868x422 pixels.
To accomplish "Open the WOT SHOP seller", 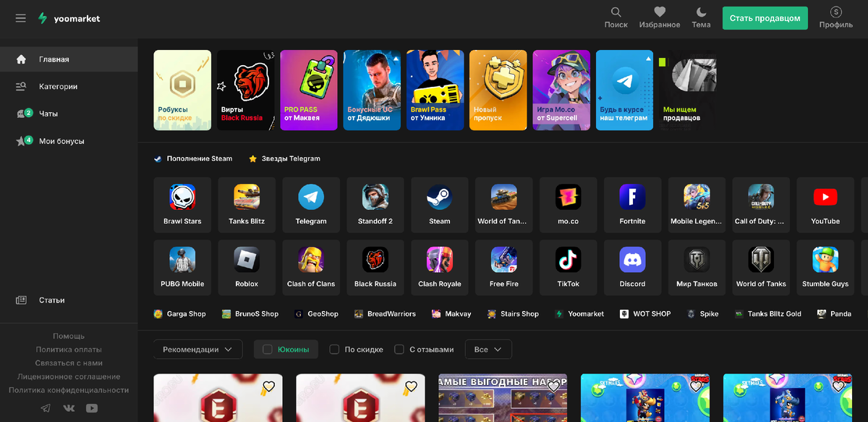I will coord(645,314).
